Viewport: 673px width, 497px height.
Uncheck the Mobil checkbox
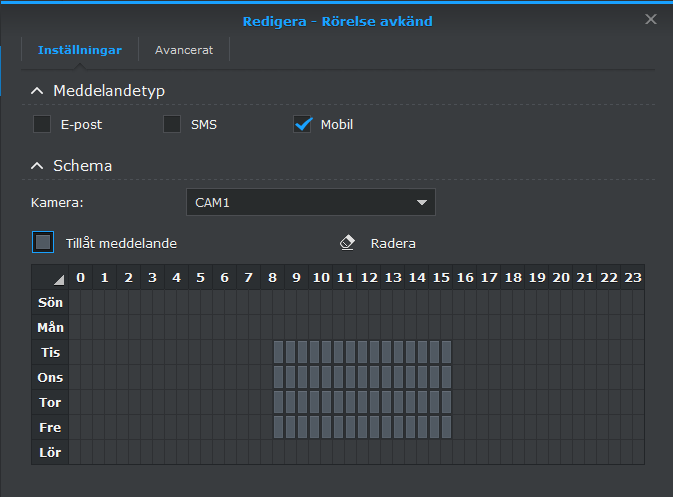(x=303, y=125)
